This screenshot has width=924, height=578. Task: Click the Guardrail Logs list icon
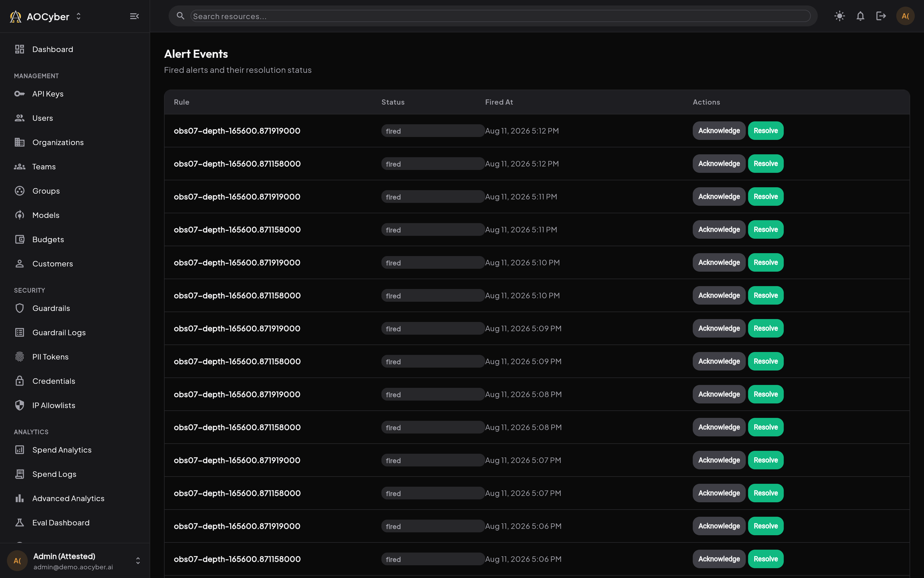(19, 333)
